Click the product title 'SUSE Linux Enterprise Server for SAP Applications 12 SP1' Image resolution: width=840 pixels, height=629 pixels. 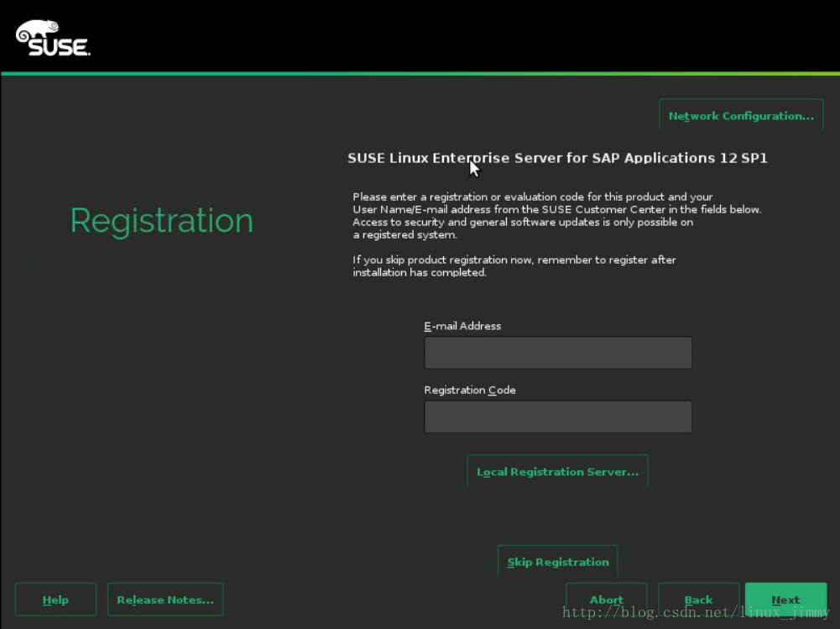point(557,158)
